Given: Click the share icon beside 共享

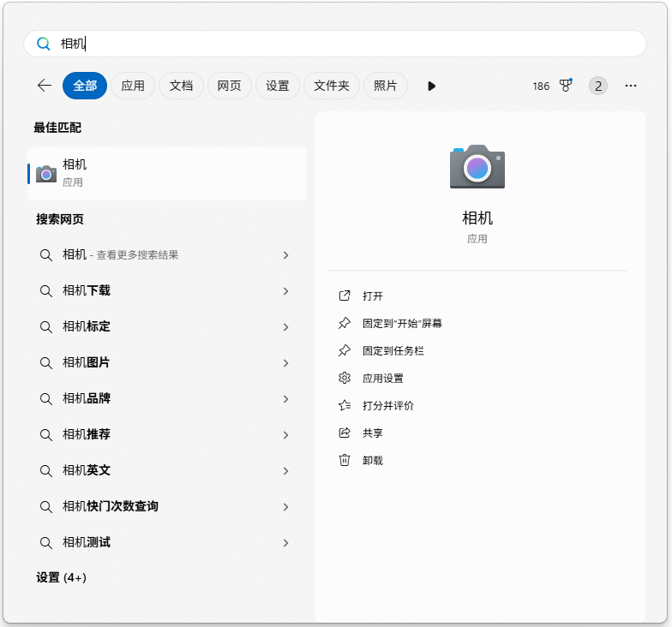Looking at the screenshot, I should click(345, 433).
